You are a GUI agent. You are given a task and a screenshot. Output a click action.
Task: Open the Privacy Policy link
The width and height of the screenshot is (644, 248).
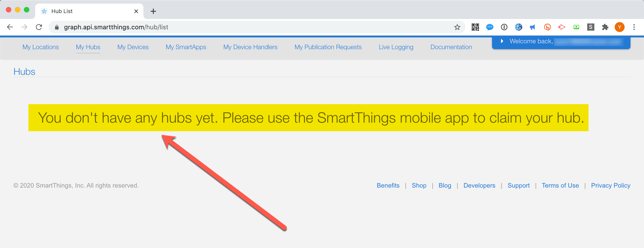610,186
